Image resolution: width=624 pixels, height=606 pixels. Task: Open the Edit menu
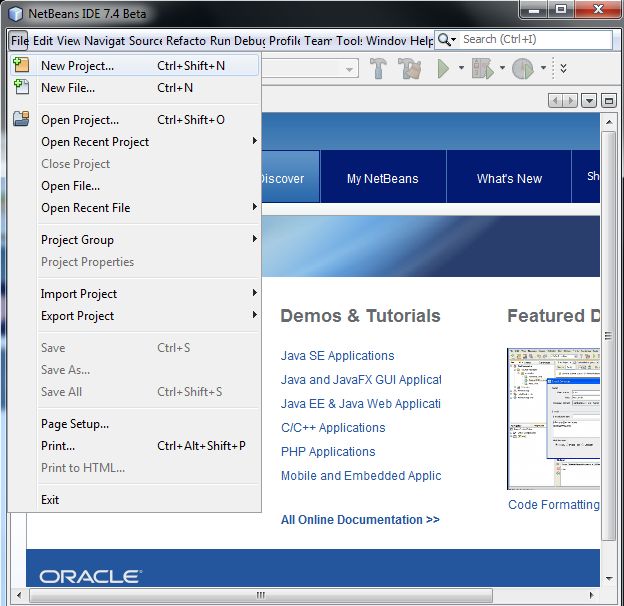(x=43, y=41)
